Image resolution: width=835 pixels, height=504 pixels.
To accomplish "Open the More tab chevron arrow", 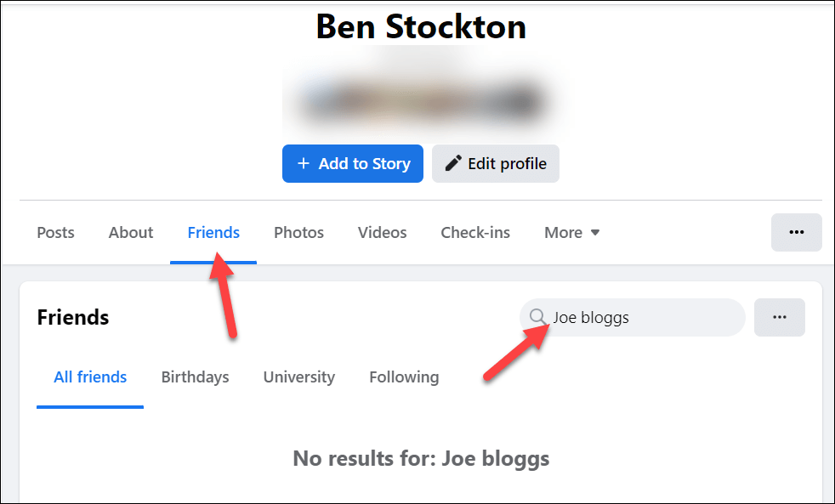I will coord(595,232).
